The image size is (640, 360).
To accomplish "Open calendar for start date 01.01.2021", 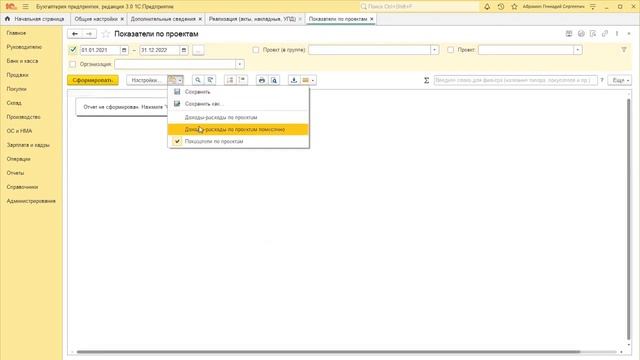I will pos(124,50).
